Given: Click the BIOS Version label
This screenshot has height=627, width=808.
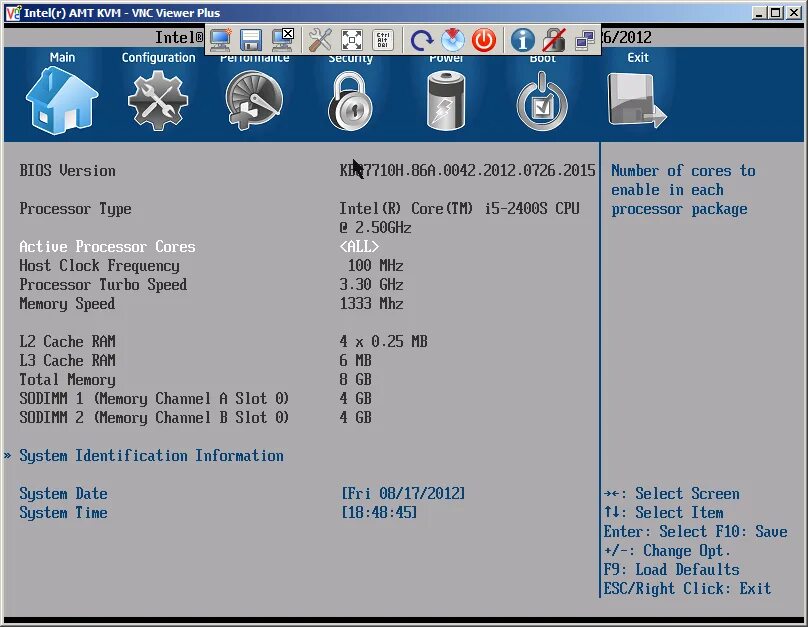Looking at the screenshot, I should (68, 171).
